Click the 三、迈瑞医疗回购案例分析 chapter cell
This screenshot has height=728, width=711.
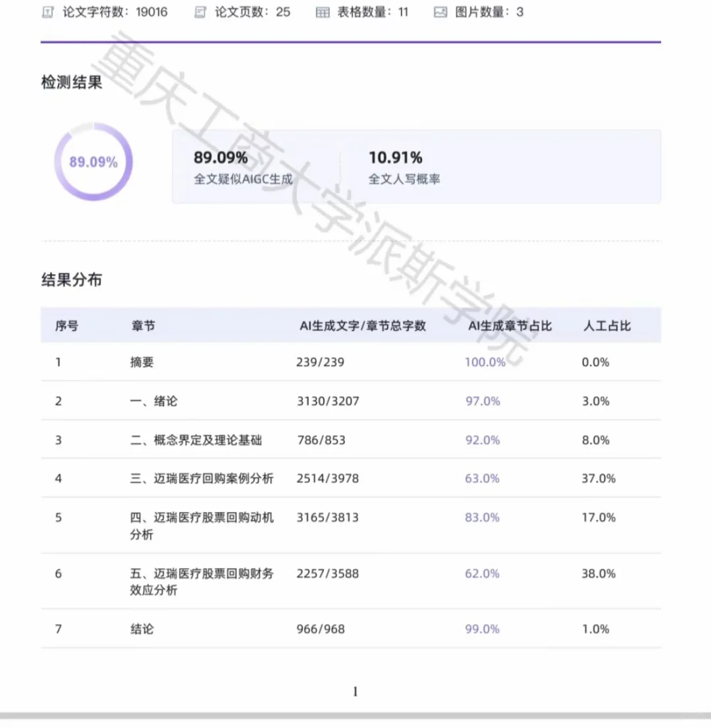[201, 479]
